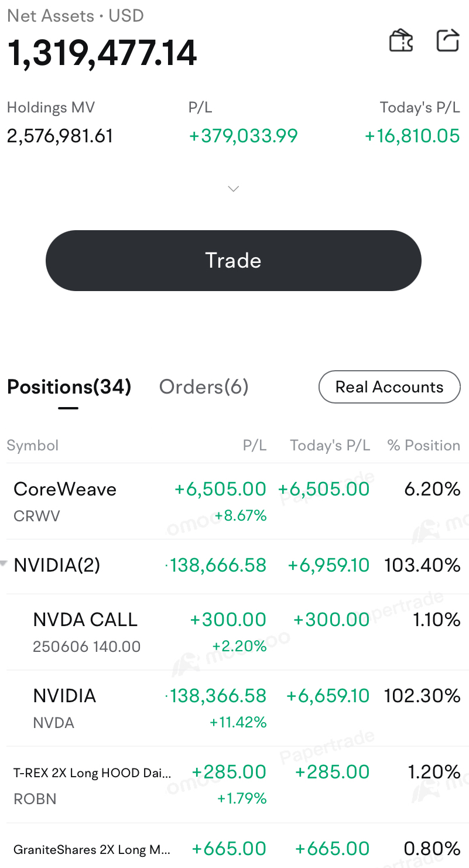Collapse the NVIDIA(2) group triangle
The width and height of the screenshot is (469, 868).
pyautogui.click(x=4, y=564)
